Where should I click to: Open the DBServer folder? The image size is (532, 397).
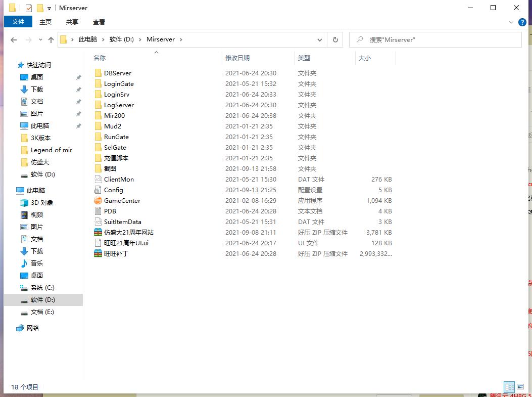click(117, 73)
